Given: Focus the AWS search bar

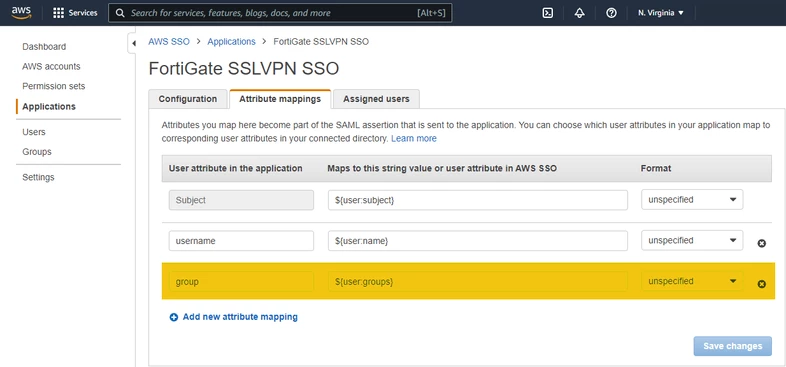Looking at the screenshot, I should pos(280,13).
